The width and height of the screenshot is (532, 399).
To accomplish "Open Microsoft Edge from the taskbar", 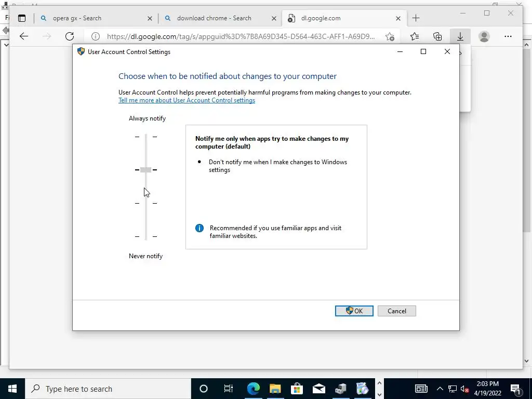I will 253,389.
